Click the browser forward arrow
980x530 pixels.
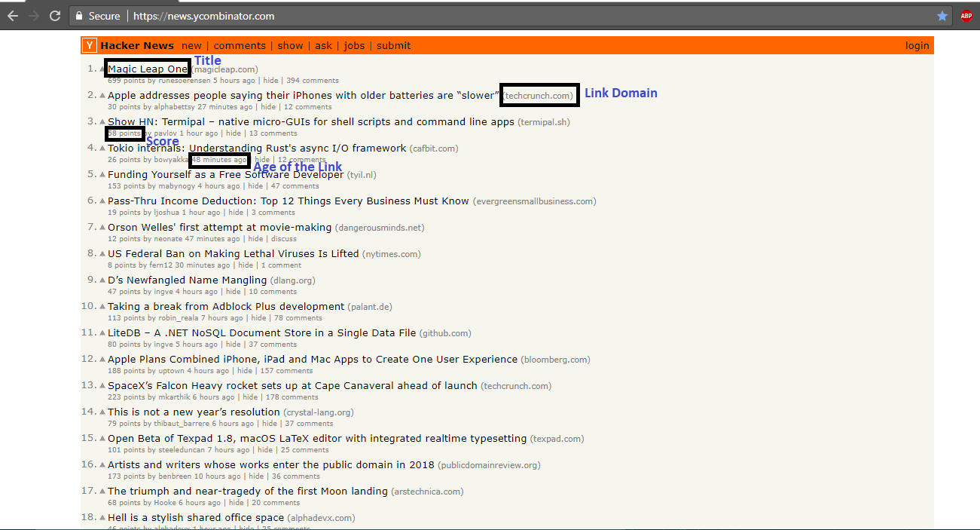pyautogui.click(x=34, y=16)
